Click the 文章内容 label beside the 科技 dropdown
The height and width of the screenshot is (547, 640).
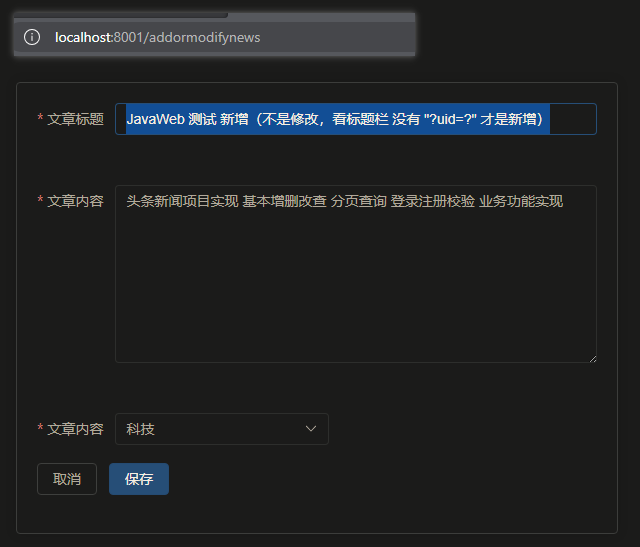[76, 429]
